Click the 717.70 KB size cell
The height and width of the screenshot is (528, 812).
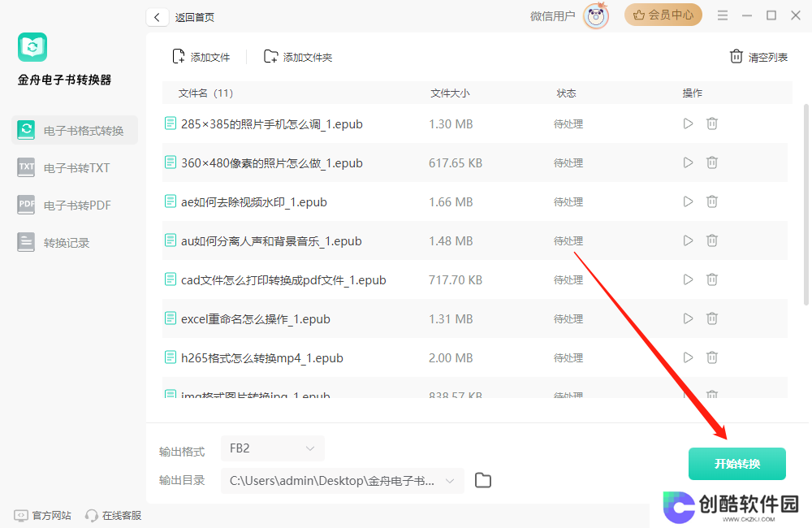pos(456,279)
